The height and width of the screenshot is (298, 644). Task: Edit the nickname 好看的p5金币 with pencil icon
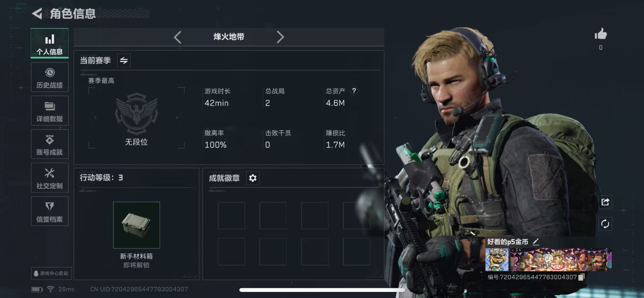tap(536, 242)
